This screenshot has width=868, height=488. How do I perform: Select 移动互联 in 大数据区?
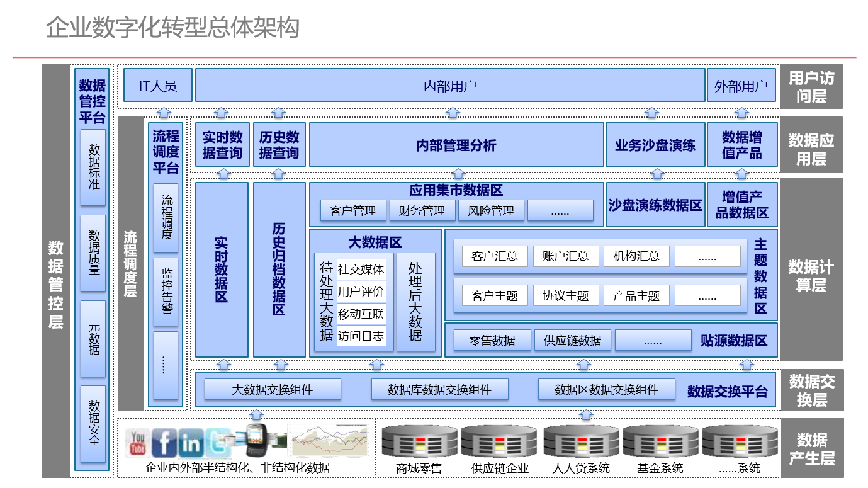(x=361, y=314)
